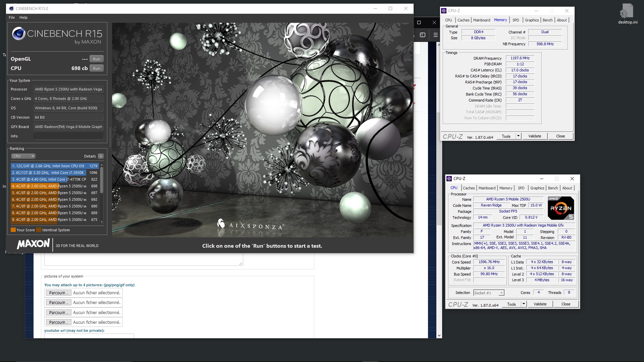Click the youtube url input field
Image resolution: width=644 pixels, height=362 pixels.
click(89, 336)
